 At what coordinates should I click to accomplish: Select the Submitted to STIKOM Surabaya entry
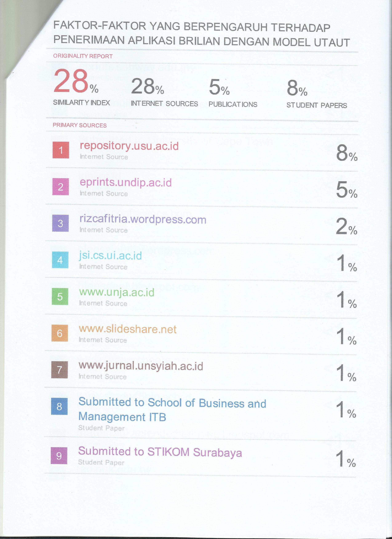(x=160, y=452)
